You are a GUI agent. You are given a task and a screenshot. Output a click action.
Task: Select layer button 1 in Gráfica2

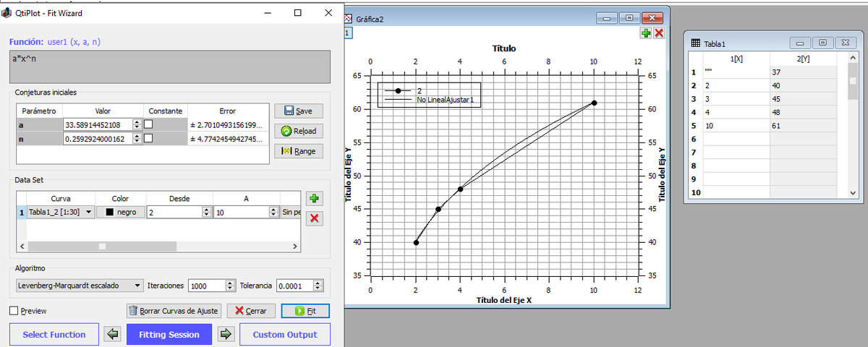(348, 33)
